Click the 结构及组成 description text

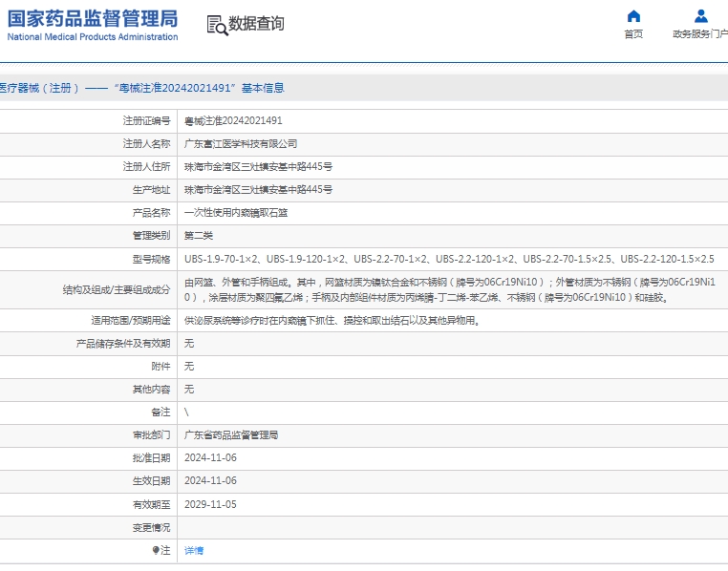[449, 289]
